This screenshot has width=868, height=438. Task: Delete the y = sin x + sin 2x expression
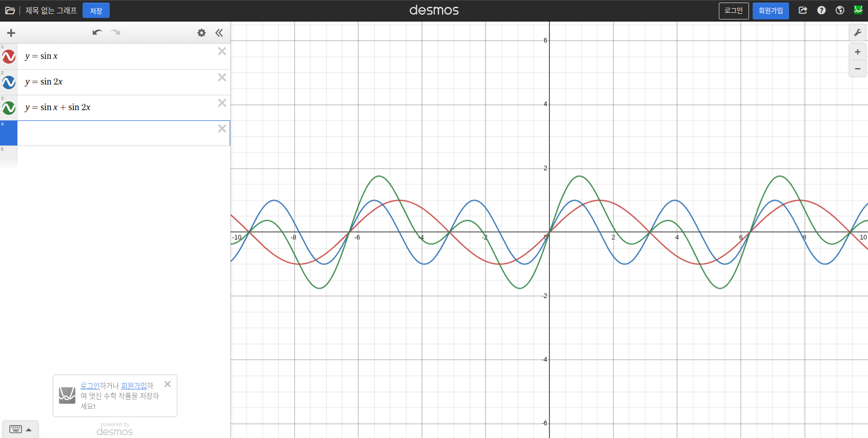point(222,103)
